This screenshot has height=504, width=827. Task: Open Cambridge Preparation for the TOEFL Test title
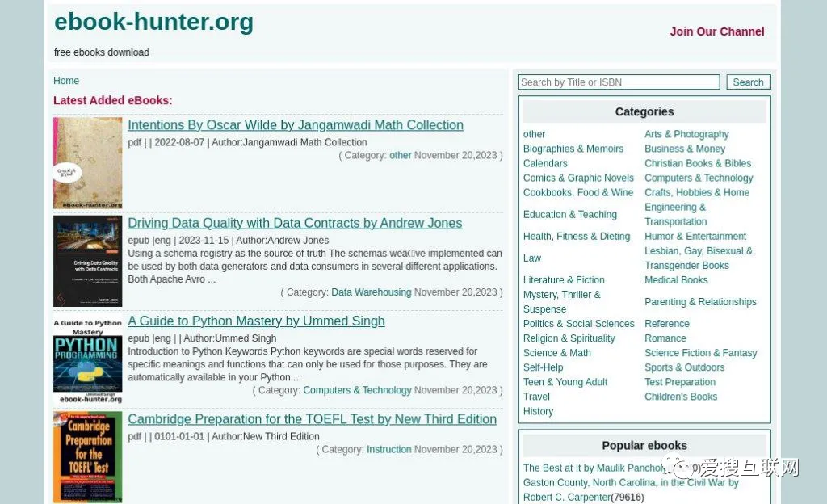point(313,419)
